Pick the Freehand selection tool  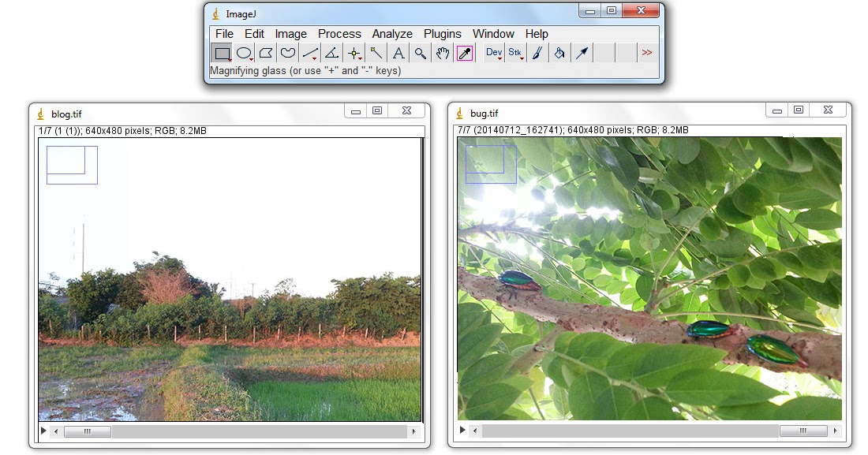(287, 53)
